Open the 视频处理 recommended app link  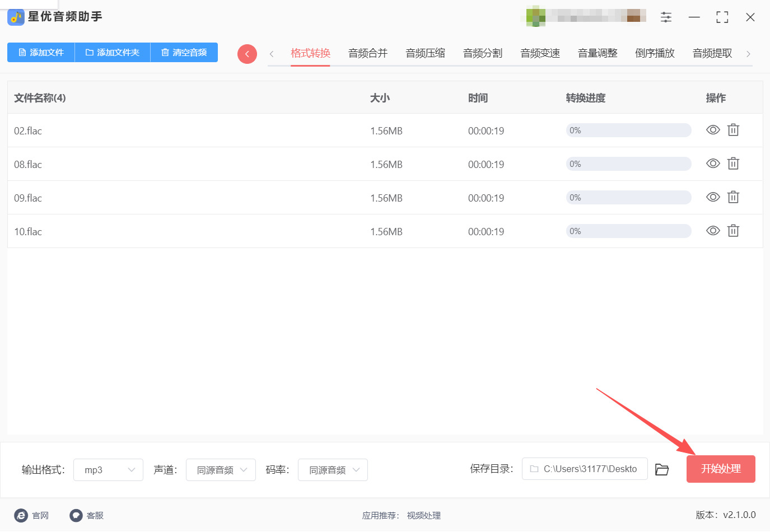click(x=424, y=515)
